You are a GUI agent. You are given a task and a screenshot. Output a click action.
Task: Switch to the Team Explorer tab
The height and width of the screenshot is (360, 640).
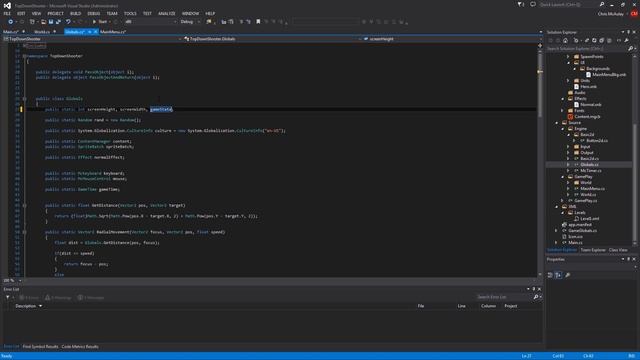tap(593, 250)
